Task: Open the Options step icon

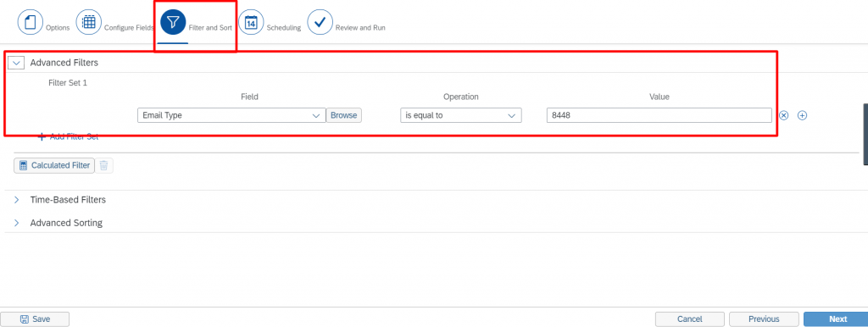Action: 31,23
